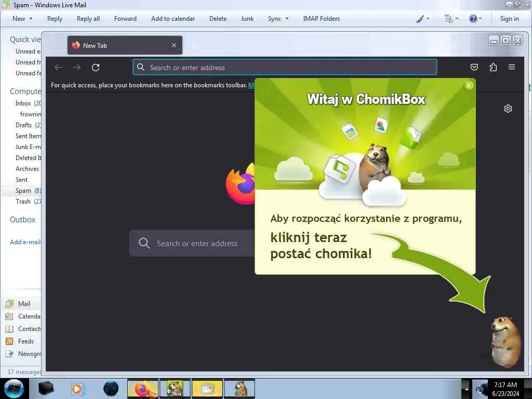The height and width of the screenshot is (399, 532).
Task: Focus the Firefox address bar
Action: (285, 67)
